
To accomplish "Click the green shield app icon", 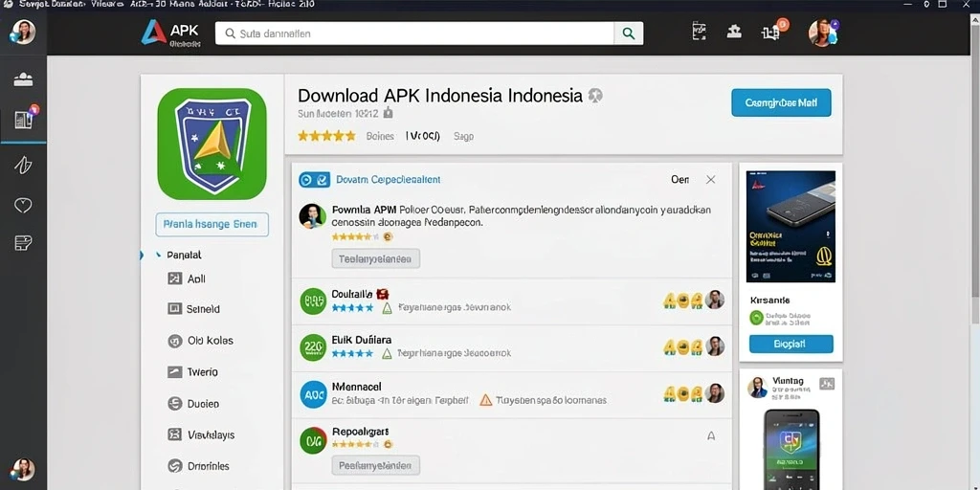I will tap(212, 144).
